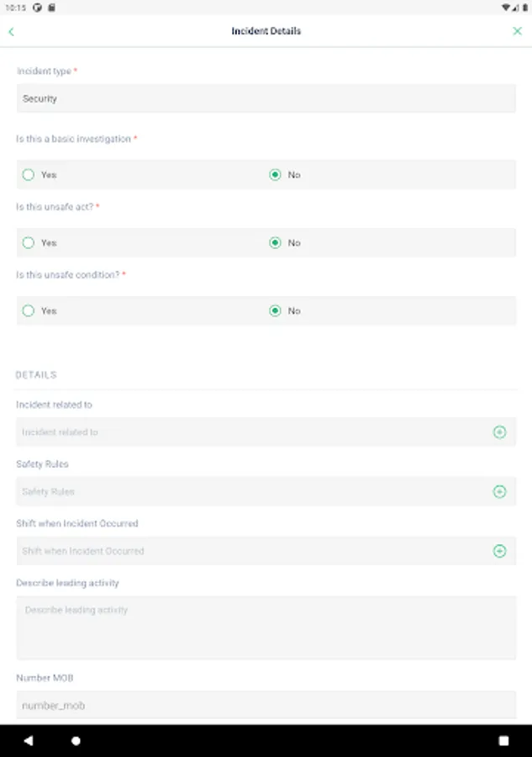Tap the back arrow in the header

coord(12,31)
